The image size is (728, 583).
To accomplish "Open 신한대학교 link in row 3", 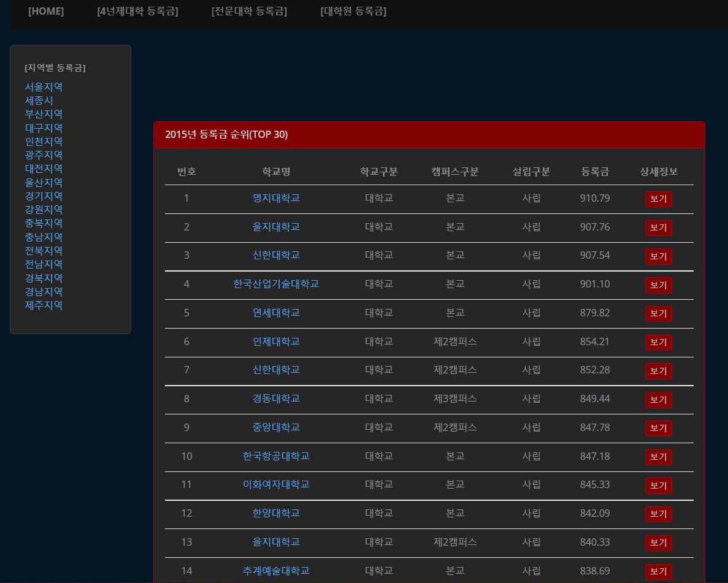I will point(276,255).
